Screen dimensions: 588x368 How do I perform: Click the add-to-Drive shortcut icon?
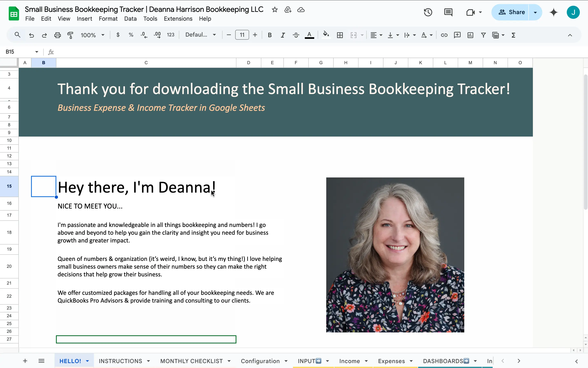[x=288, y=10]
